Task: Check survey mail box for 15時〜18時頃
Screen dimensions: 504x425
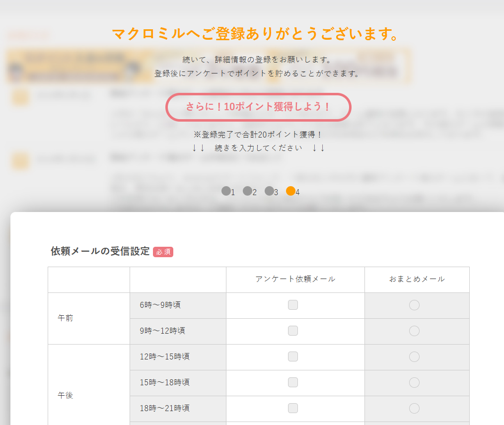Action: click(293, 382)
